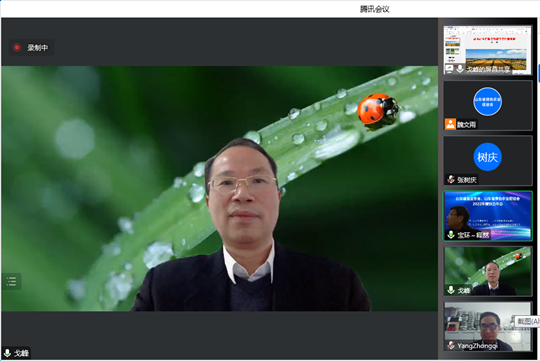Click the green microphone icon on 宝环 tile
This screenshot has height=361, width=540.
click(451, 235)
